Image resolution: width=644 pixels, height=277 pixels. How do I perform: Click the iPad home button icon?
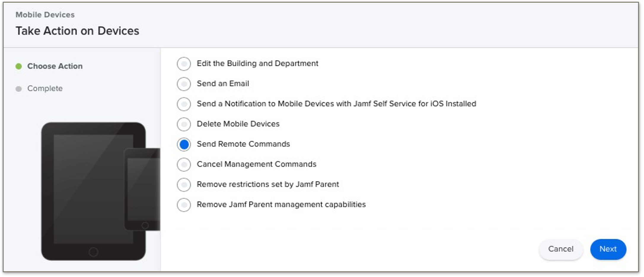93,252
